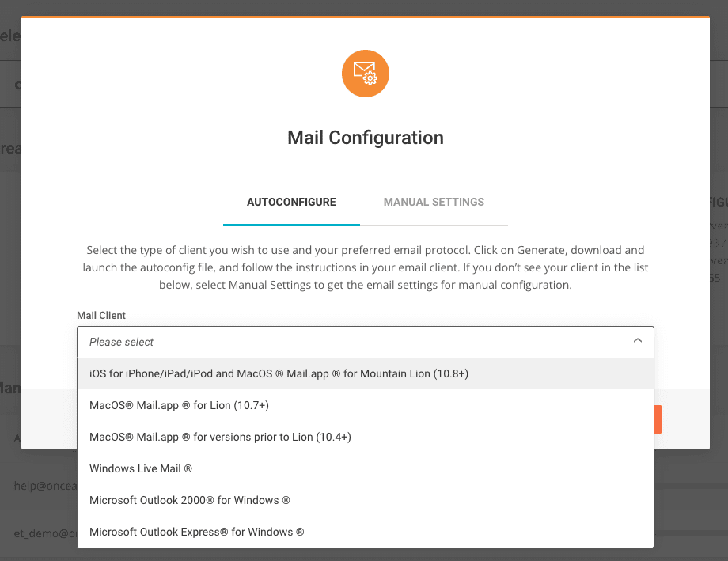
Task: Select iOS for iPhone/iPad/iPod option
Action: point(279,373)
